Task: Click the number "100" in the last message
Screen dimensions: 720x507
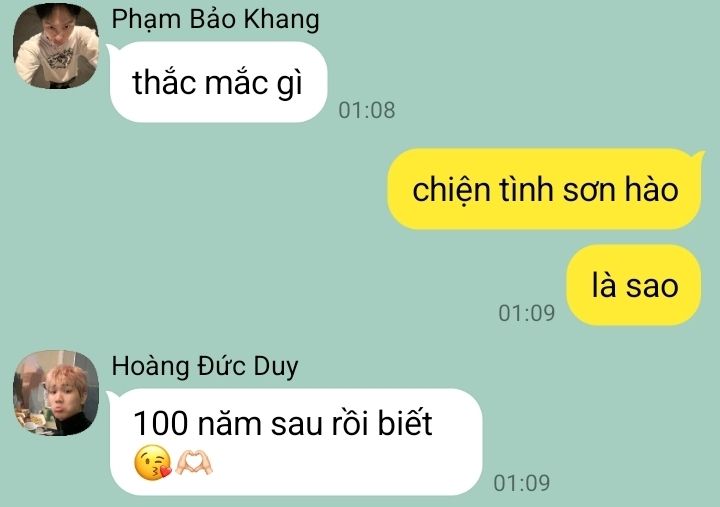Action: [161, 423]
